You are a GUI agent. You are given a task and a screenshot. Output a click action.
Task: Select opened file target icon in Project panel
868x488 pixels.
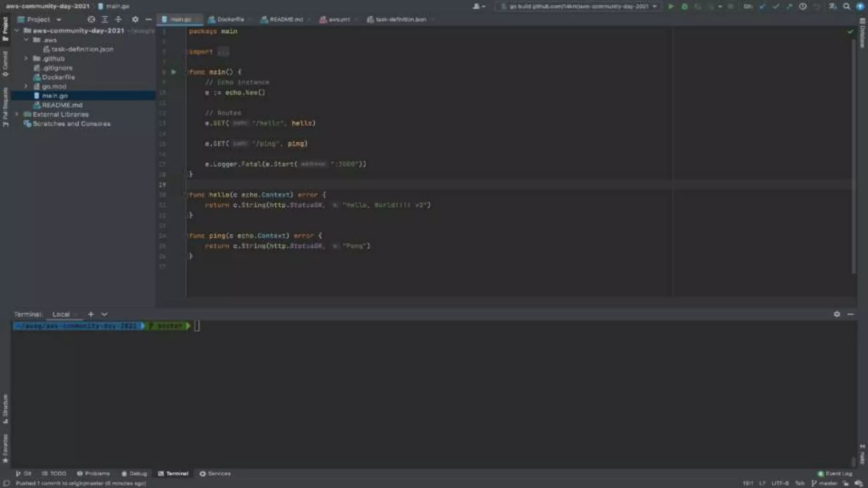click(91, 19)
